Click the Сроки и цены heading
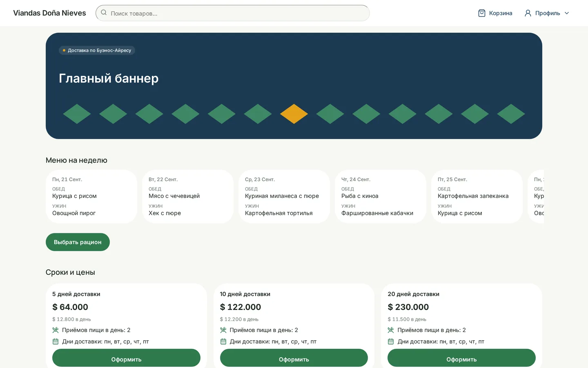Screen dimensions: 588x368 pos(70,272)
